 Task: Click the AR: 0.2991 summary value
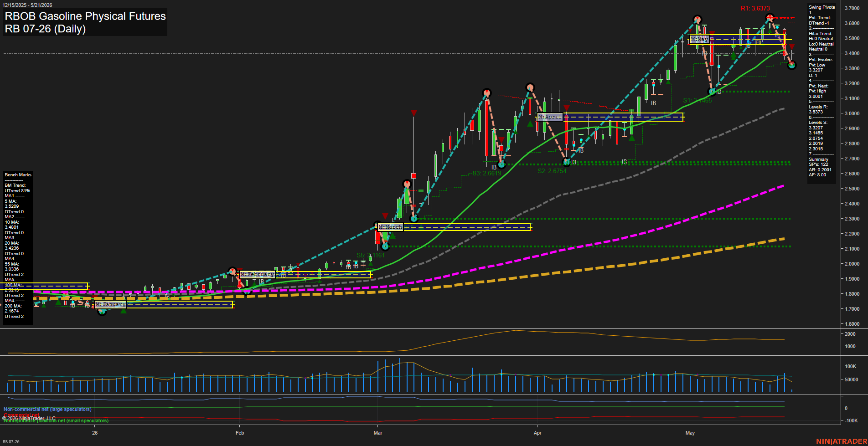tap(820, 169)
